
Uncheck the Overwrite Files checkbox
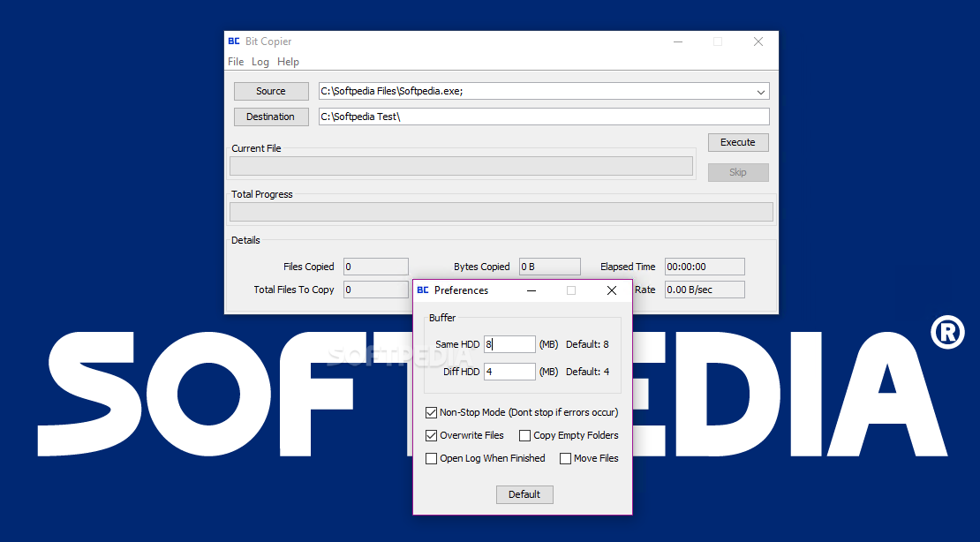(431, 436)
